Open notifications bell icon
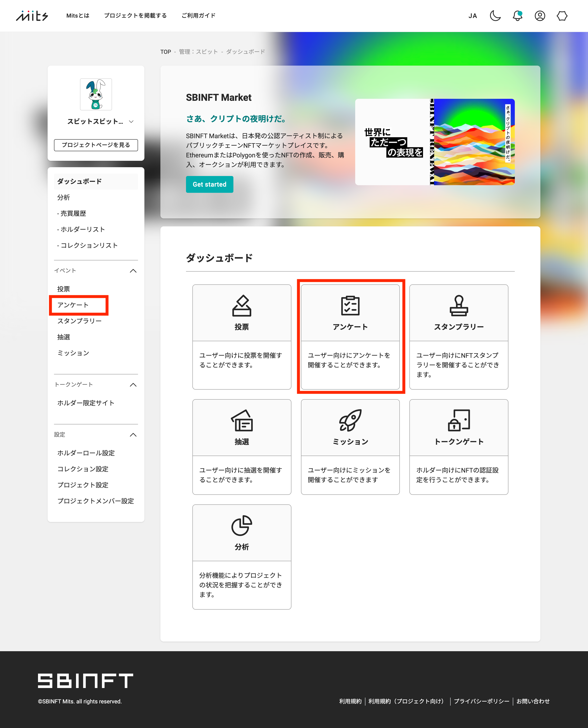The height and width of the screenshot is (728, 588). pyautogui.click(x=518, y=16)
